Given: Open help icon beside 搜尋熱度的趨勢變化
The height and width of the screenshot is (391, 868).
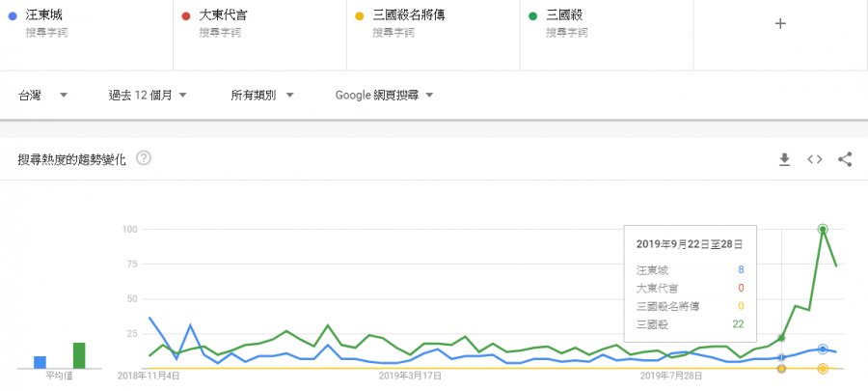Looking at the screenshot, I should (x=144, y=157).
